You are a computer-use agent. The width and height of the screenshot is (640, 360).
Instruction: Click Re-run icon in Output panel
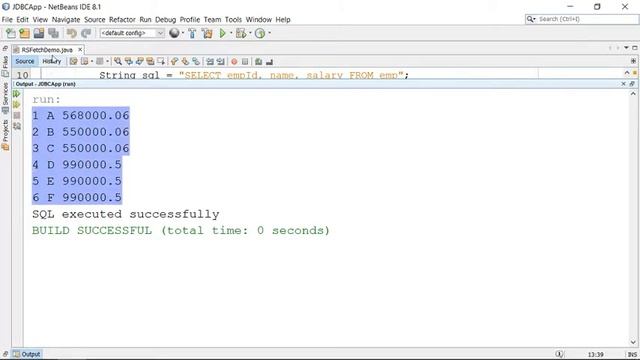pyautogui.click(x=17, y=94)
